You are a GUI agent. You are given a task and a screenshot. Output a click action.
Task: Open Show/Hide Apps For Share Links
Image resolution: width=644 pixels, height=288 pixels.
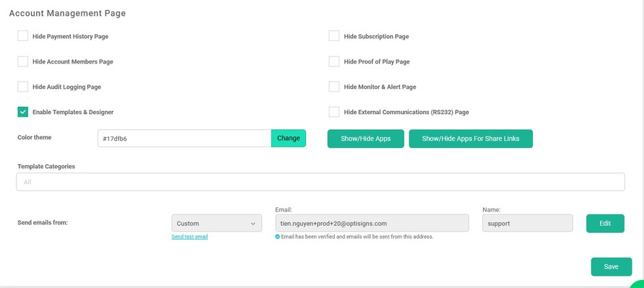click(x=471, y=139)
